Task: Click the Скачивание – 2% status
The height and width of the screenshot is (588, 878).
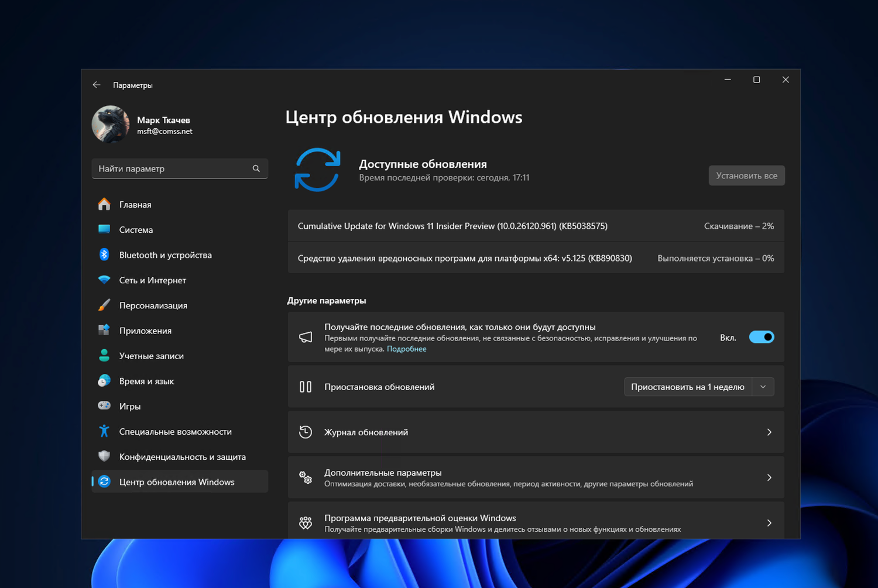Action: 739,226
